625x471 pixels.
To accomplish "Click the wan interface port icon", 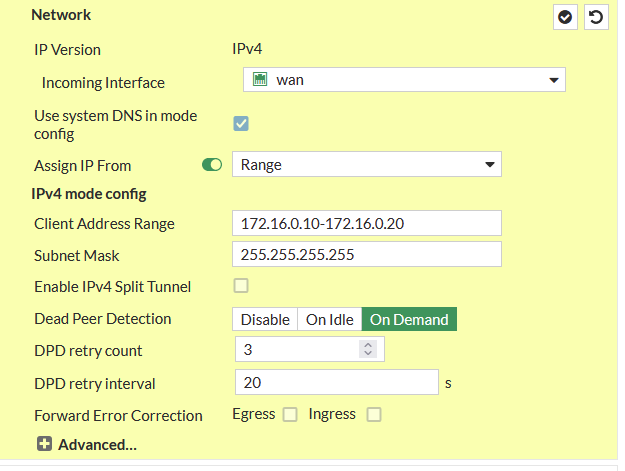I will coord(260,79).
